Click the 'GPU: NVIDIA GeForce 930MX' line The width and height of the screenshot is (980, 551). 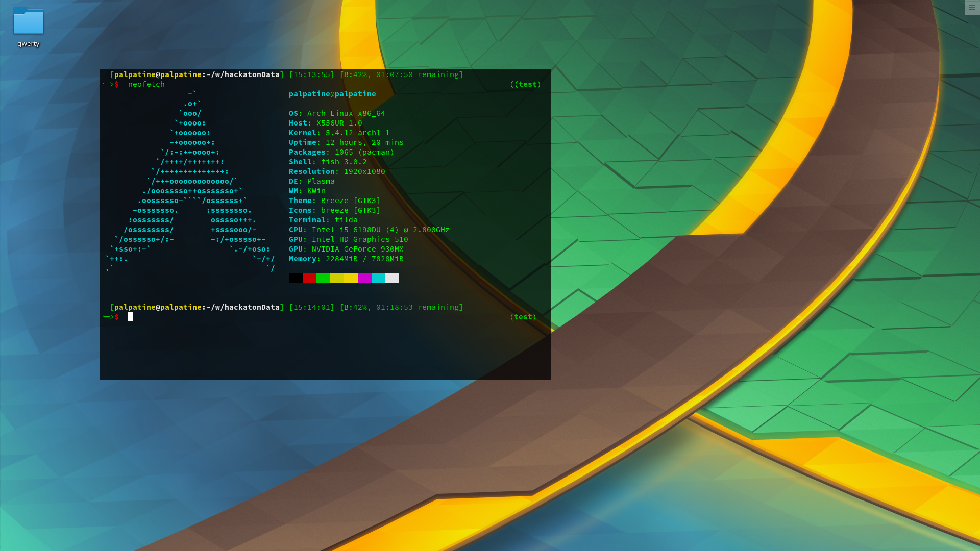click(x=346, y=249)
